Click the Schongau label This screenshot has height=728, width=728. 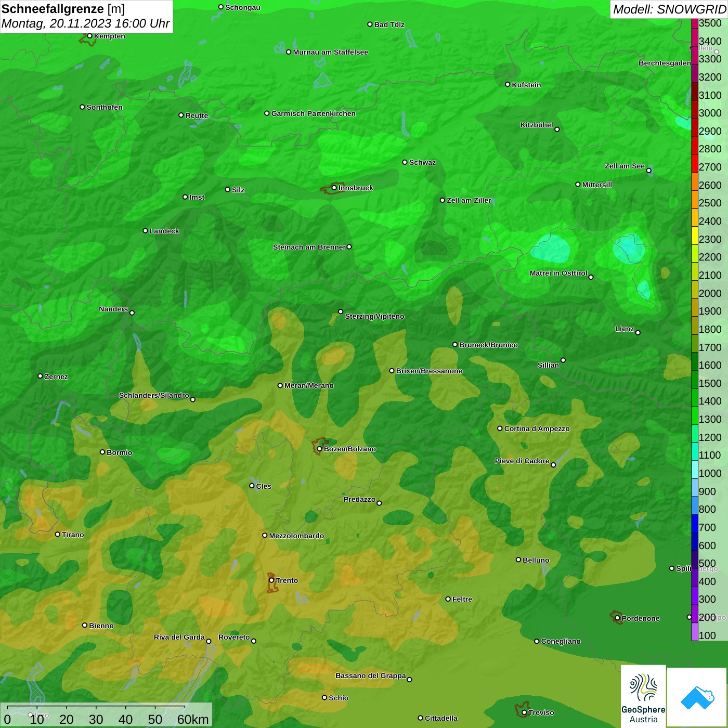click(243, 7)
